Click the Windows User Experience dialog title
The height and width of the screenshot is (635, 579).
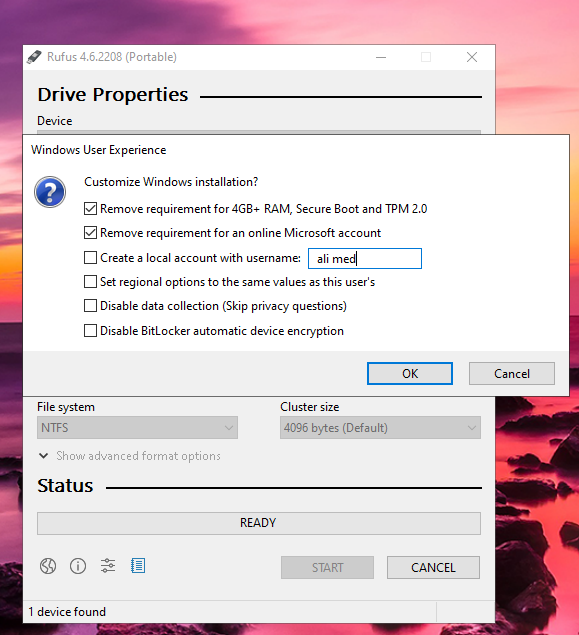99,150
